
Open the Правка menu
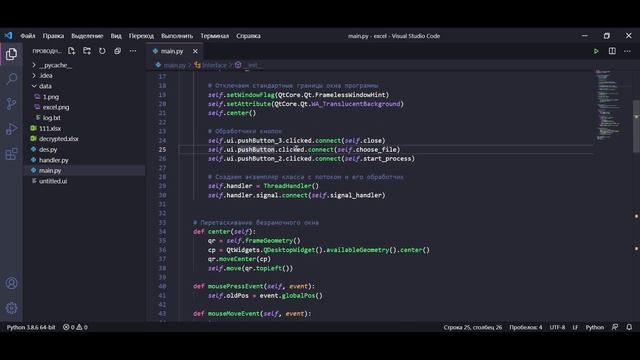pos(53,36)
